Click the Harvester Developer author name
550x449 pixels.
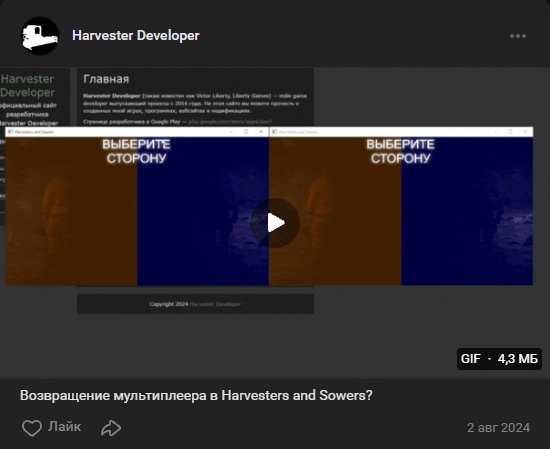click(136, 35)
